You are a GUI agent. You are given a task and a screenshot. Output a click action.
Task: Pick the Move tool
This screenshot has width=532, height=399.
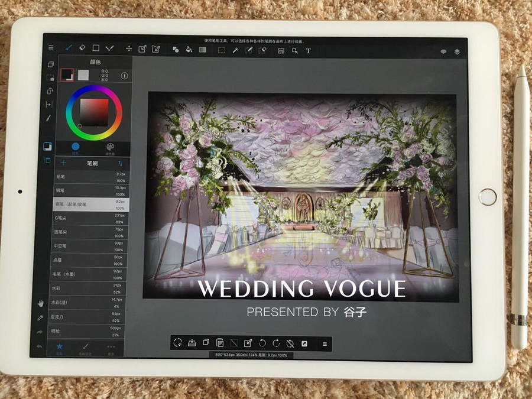click(x=128, y=48)
